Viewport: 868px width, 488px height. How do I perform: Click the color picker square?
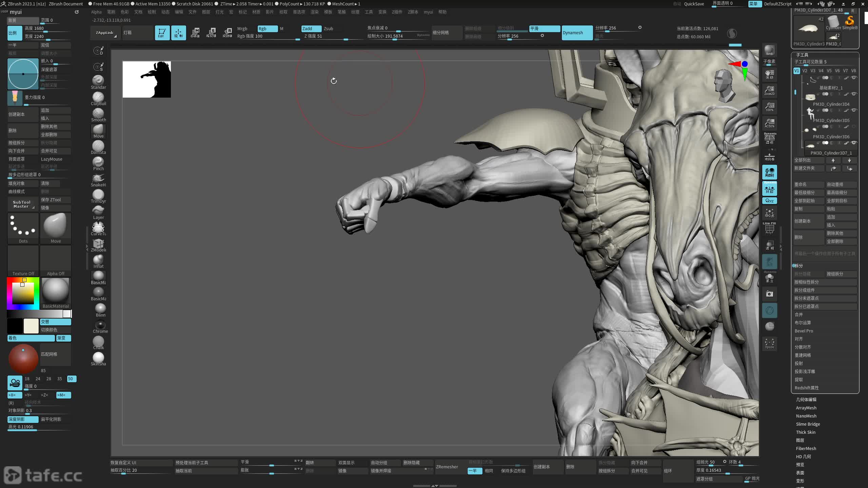23,293
